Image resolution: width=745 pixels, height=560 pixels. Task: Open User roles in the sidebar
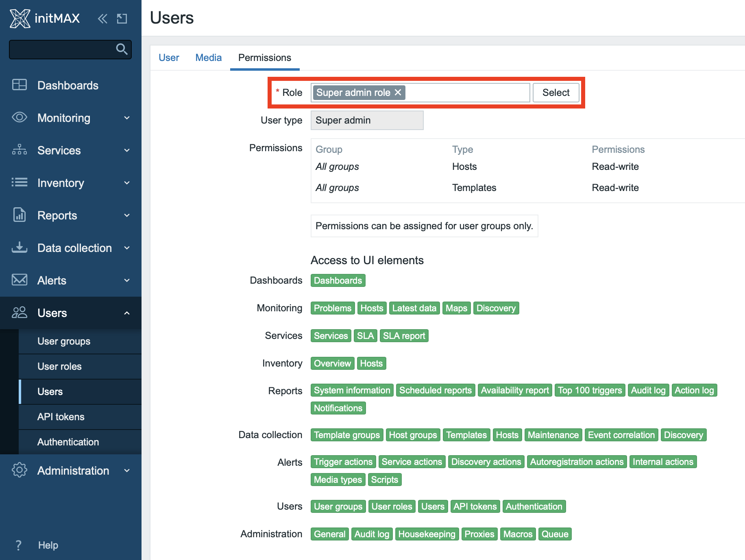coord(59,367)
